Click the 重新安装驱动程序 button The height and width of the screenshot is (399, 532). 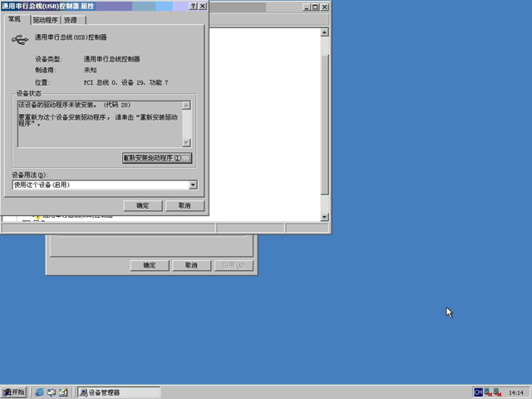157,158
